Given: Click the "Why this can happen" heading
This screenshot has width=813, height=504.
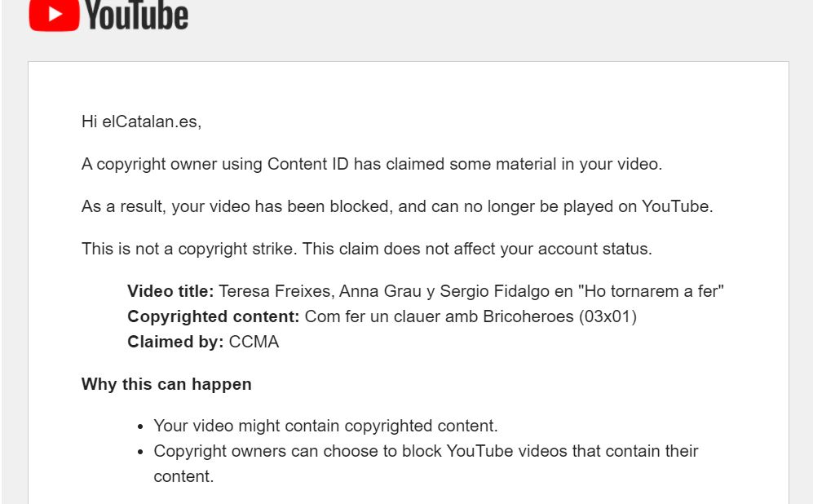Looking at the screenshot, I should point(166,384).
